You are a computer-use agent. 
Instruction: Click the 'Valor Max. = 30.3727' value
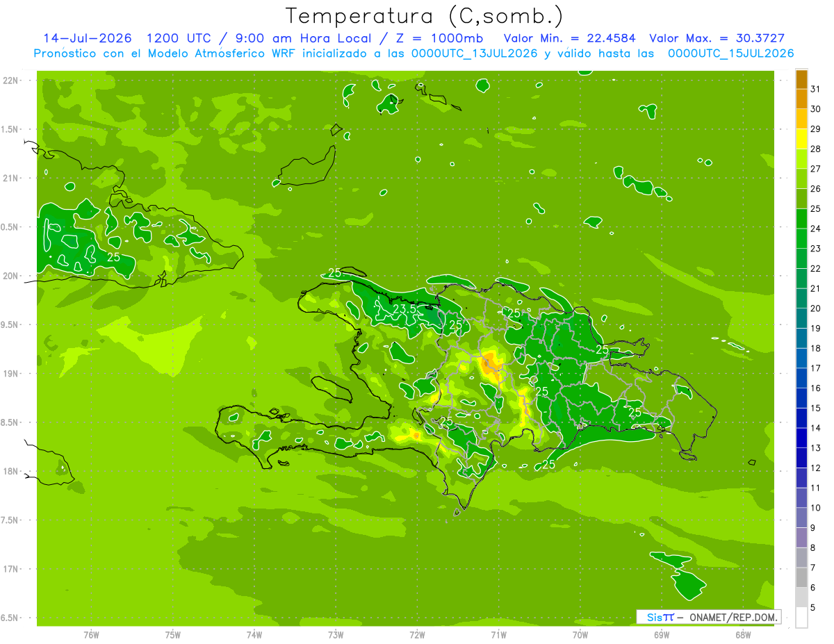(716, 38)
